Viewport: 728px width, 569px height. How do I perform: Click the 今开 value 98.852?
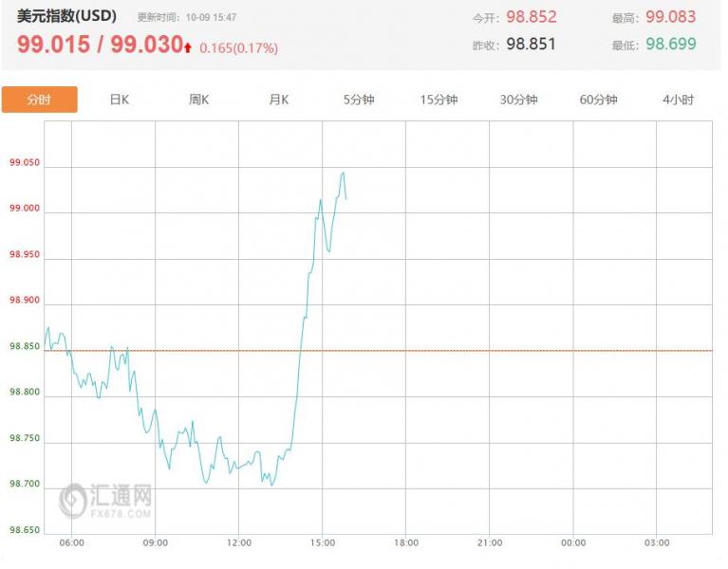point(531,17)
